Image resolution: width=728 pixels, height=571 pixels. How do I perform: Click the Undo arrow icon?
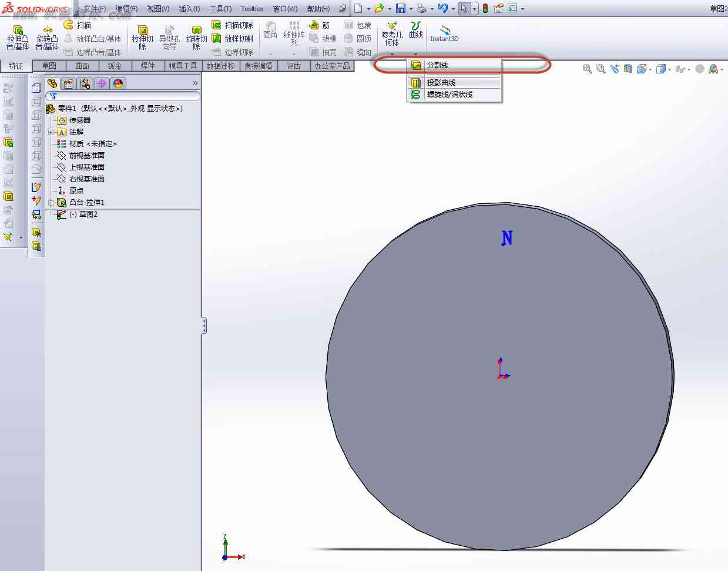(443, 8)
